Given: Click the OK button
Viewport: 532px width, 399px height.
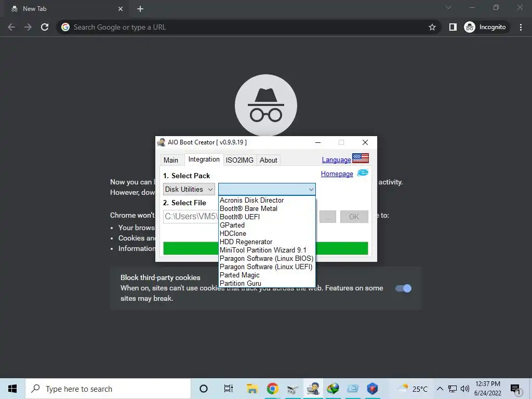Looking at the screenshot, I should (x=354, y=217).
